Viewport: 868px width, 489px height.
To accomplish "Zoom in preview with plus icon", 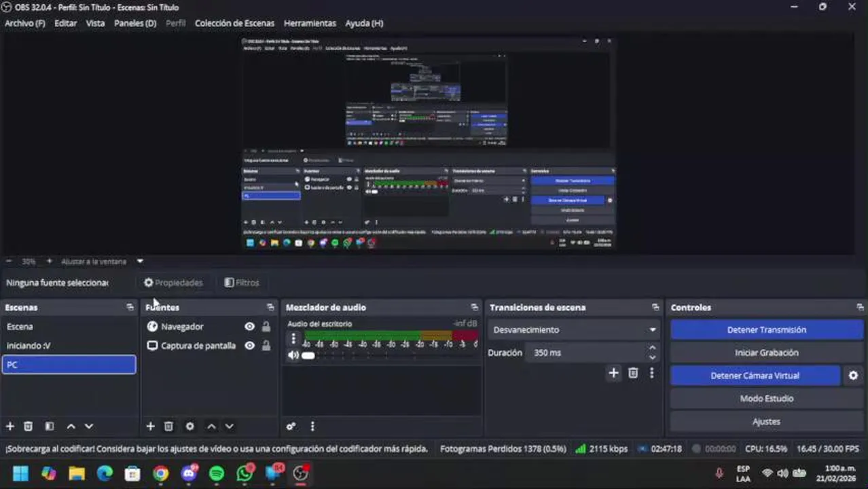I will 49,261.
